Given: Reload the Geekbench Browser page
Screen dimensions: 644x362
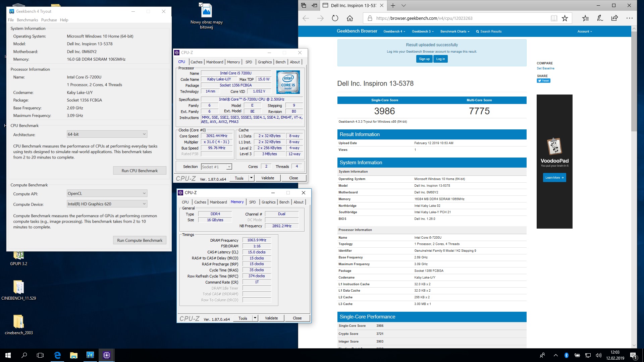Looking at the screenshot, I should pos(335,18).
